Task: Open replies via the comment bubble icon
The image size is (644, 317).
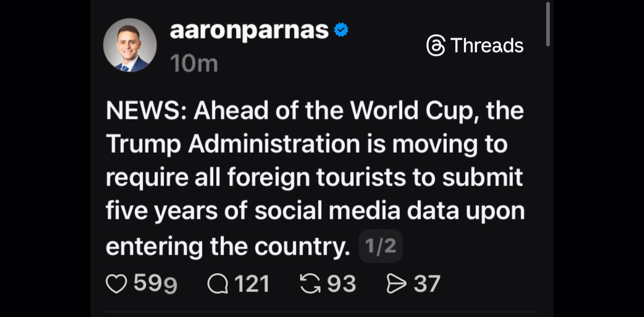Action: [x=217, y=284]
